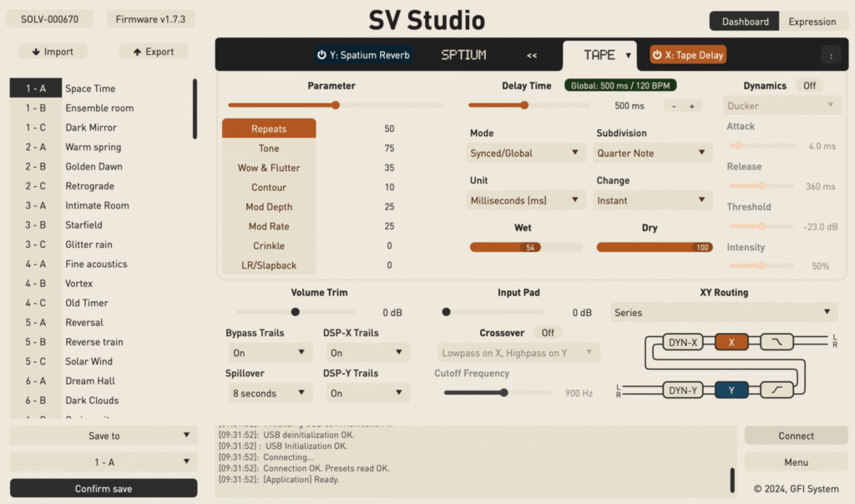Click the lowpass filter block in routing diagram

tap(777, 342)
